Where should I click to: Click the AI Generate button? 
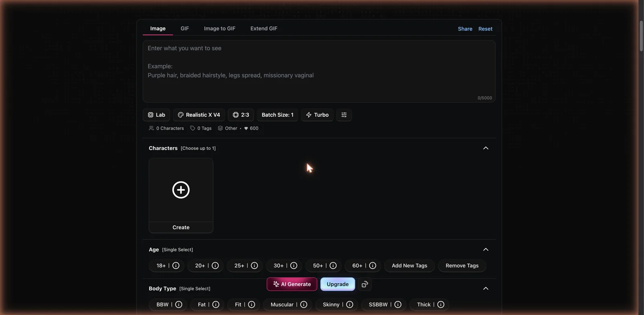click(292, 284)
